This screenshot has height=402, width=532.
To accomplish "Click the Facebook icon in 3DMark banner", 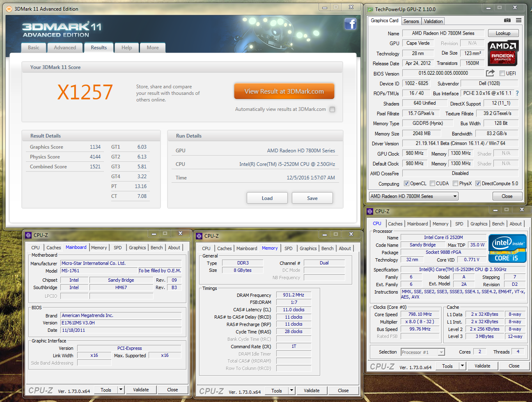I will pyautogui.click(x=350, y=24).
